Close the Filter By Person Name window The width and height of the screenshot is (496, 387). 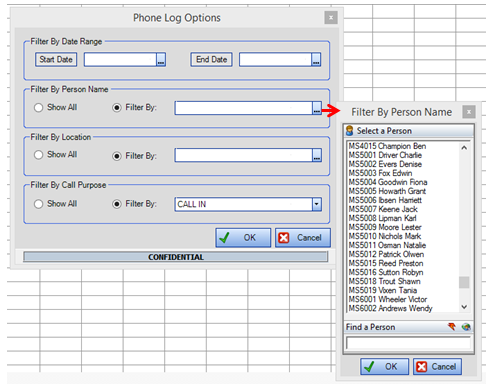[469, 112]
